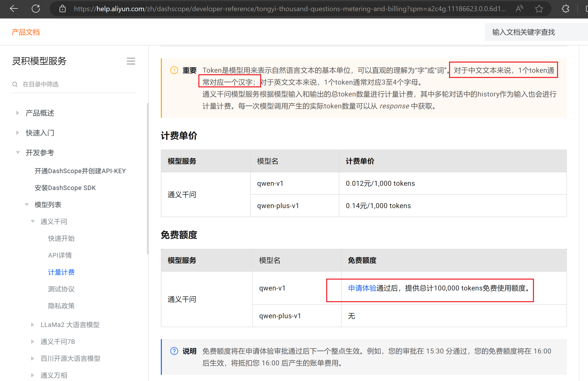
Task: Add page to favorites with star icon
Action: [539, 9]
